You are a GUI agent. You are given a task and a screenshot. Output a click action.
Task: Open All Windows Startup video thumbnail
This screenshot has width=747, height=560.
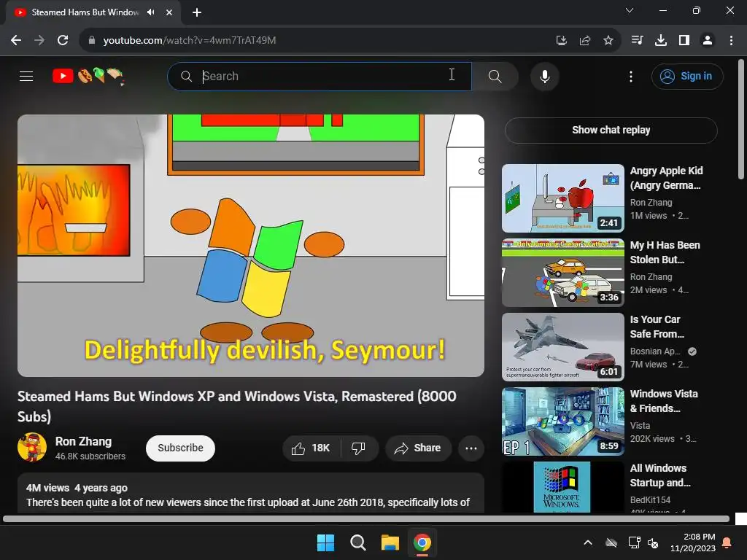[x=562, y=487]
